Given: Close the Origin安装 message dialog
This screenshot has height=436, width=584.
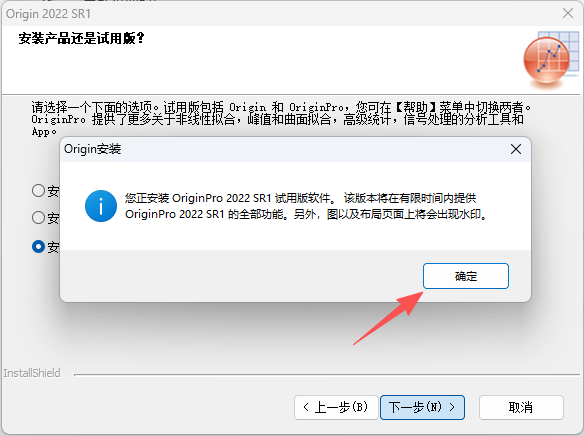Looking at the screenshot, I should (x=516, y=149).
